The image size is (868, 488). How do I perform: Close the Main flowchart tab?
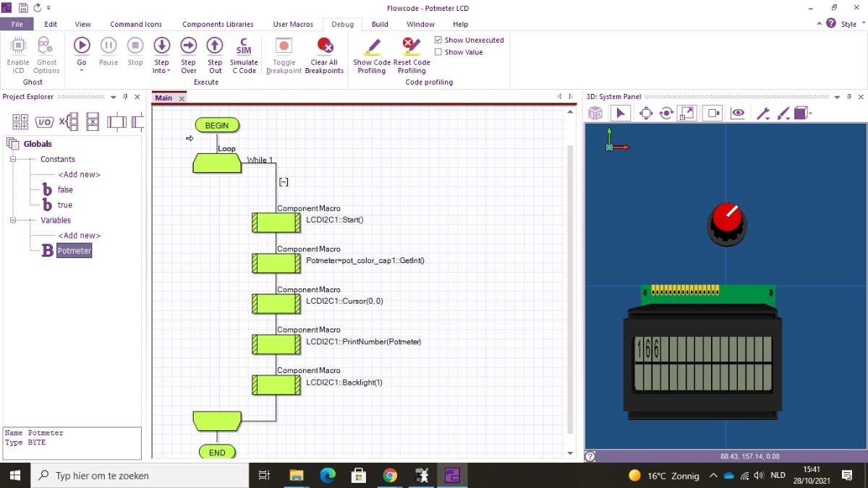click(x=182, y=98)
